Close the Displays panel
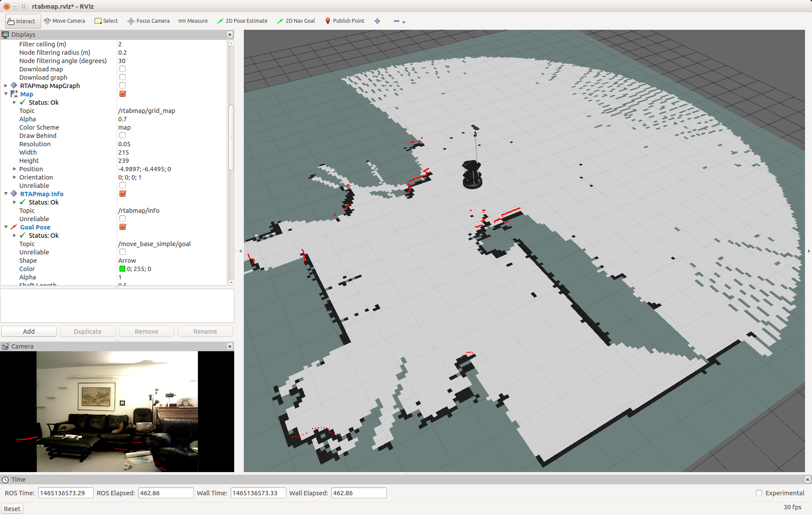 click(x=230, y=35)
